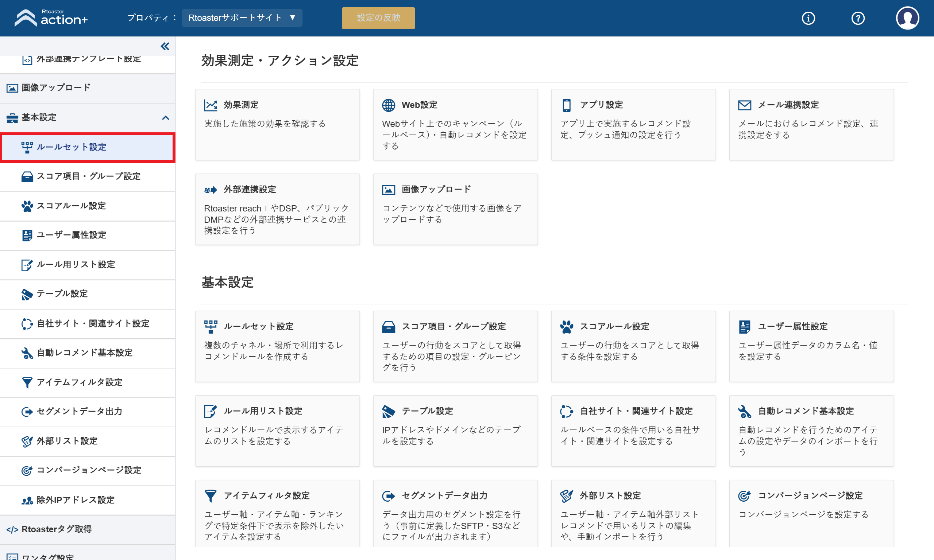Open the アプリ設定 card
The width and height of the screenshot is (934, 560).
coord(633,125)
